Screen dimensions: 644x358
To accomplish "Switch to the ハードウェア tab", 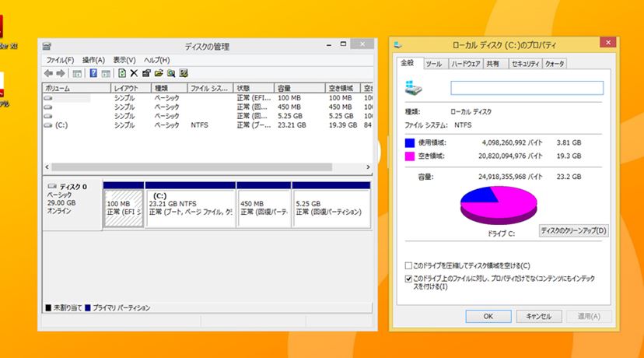I will point(465,64).
